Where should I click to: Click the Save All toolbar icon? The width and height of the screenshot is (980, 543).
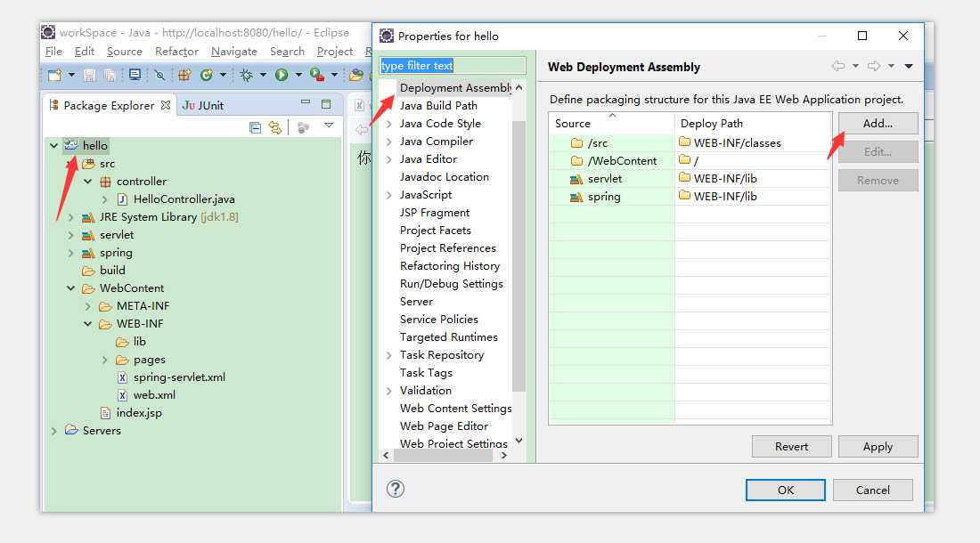(x=110, y=76)
